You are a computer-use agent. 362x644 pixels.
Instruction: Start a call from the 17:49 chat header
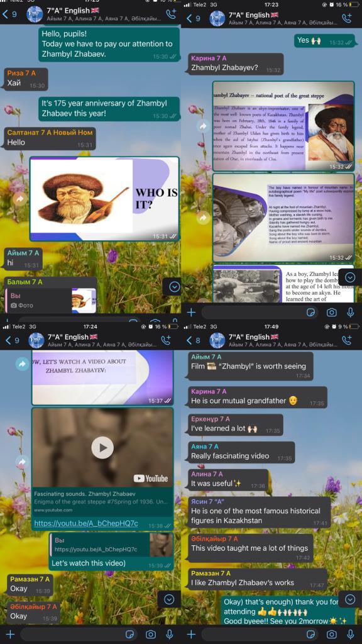pyautogui.click(x=347, y=340)
